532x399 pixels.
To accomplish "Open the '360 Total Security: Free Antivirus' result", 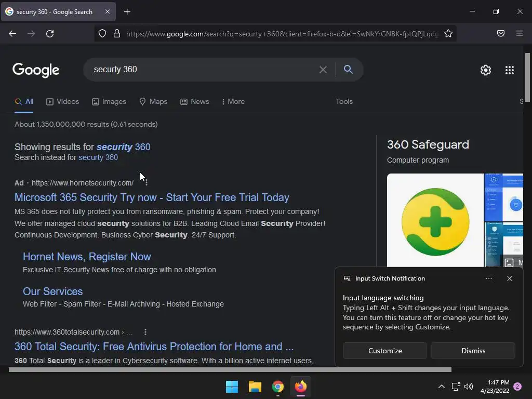I will click(x=154, y=347).
